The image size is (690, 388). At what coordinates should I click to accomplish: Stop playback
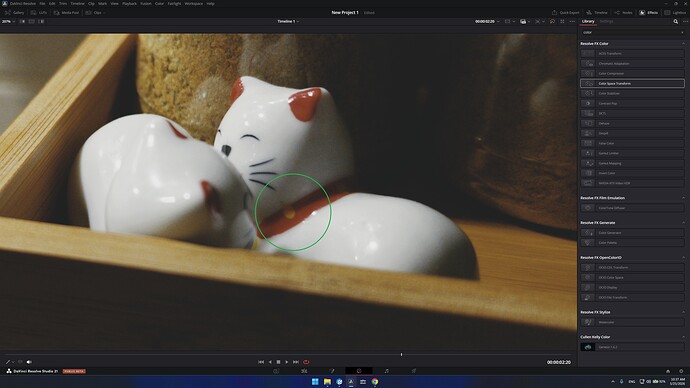click(278, 362)
